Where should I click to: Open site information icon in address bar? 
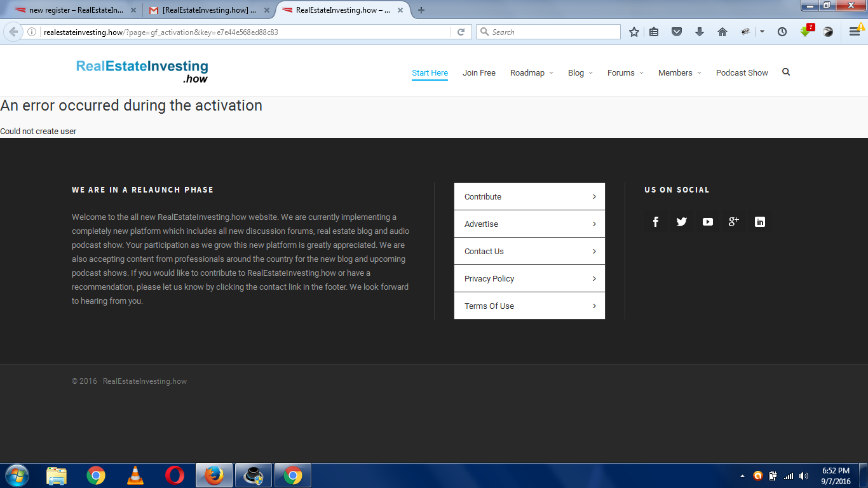[x=32, y=32]
